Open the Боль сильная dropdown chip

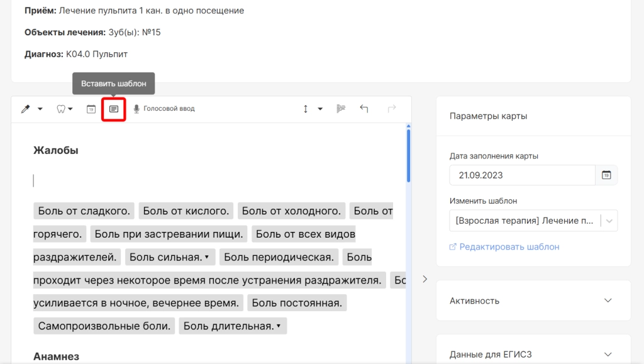170,257
